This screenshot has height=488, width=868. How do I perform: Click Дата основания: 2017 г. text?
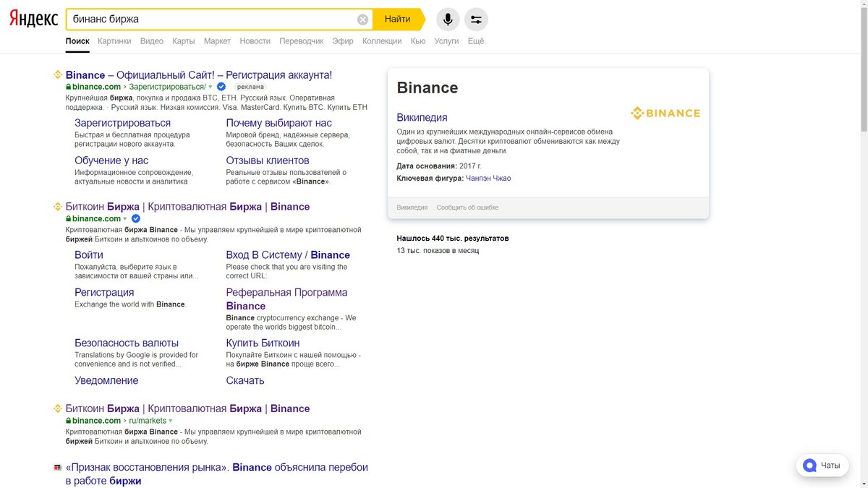[438, 166]
